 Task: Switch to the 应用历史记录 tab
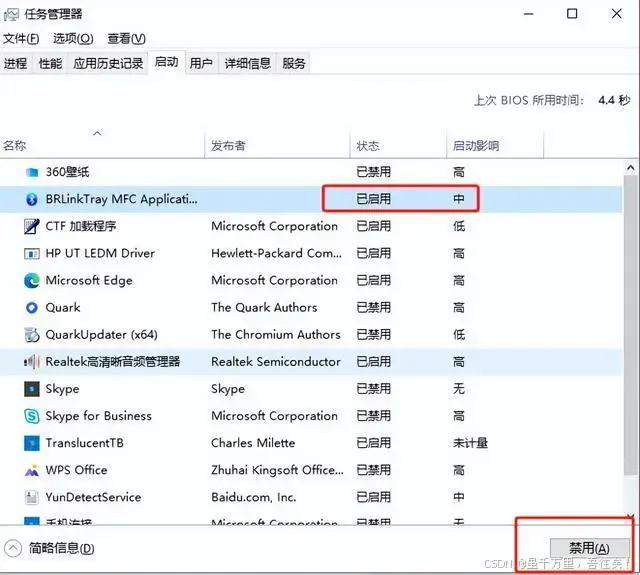coord(108,63)
